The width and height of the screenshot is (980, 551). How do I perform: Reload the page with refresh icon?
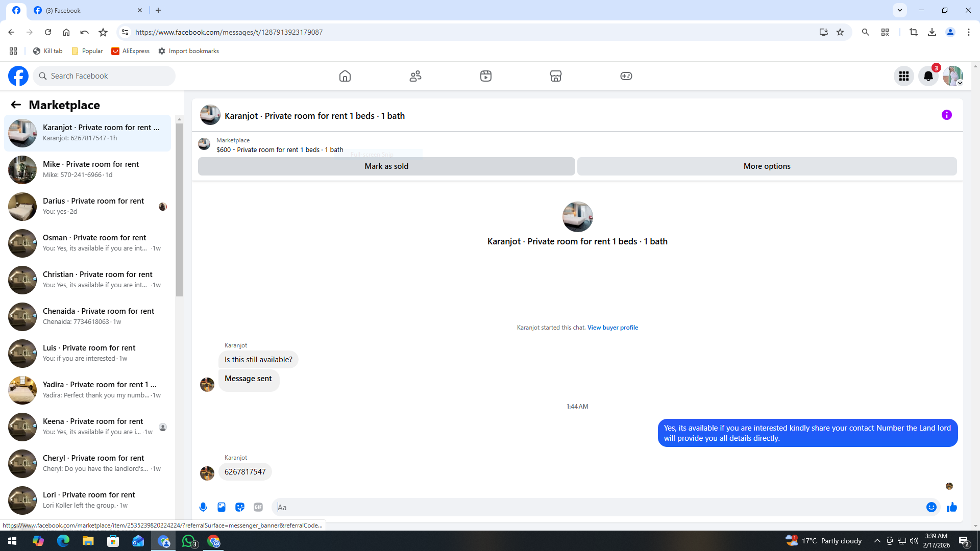tap(48, 32)
